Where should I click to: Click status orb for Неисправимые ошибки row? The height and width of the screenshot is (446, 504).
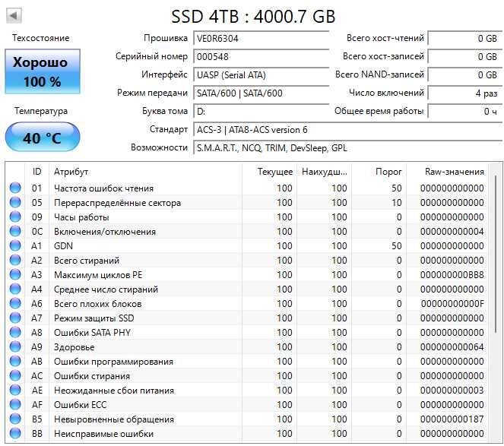(x=15, y=434)
